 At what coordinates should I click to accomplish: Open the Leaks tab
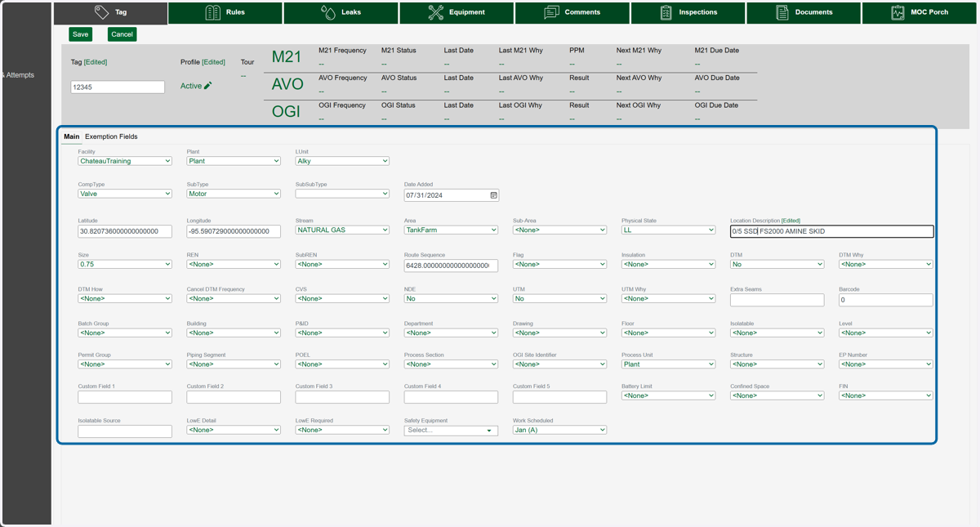pos(341,12)
